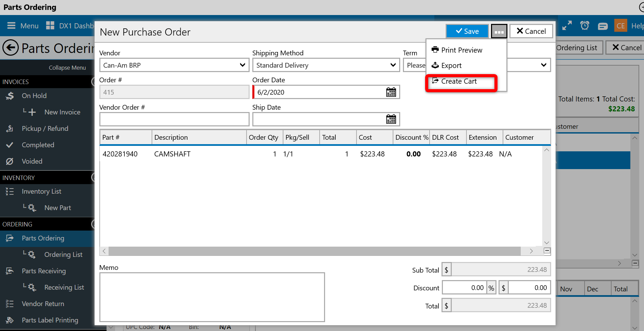
Task: Open the Help link in top bar
Action: [x=638, y=26]
